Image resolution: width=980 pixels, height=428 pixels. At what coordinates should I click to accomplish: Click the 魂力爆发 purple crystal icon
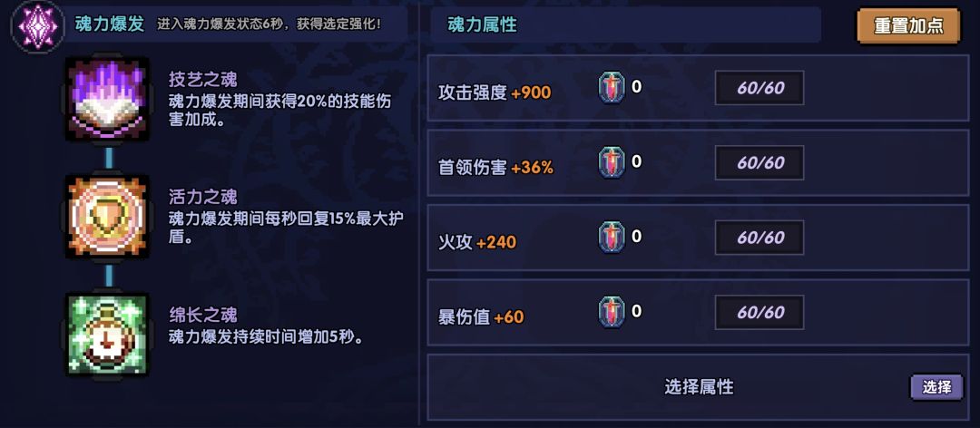click(37, 24)
